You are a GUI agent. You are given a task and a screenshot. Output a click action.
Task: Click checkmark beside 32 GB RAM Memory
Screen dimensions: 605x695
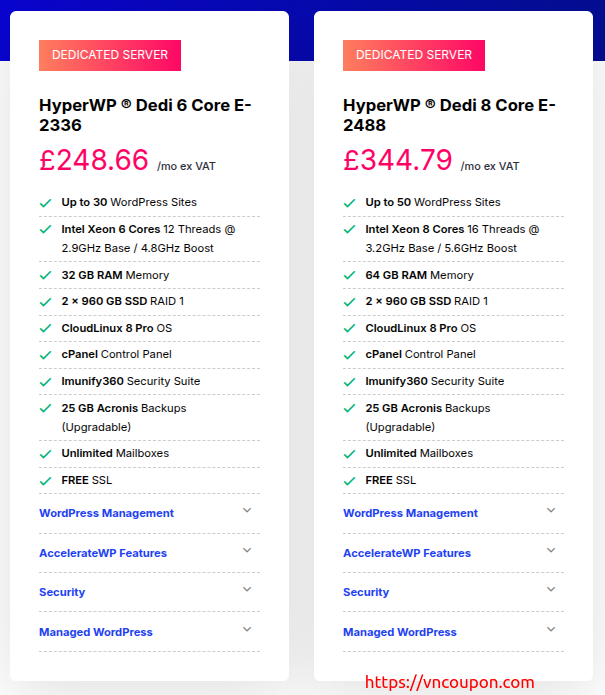(x=46, y=275)
